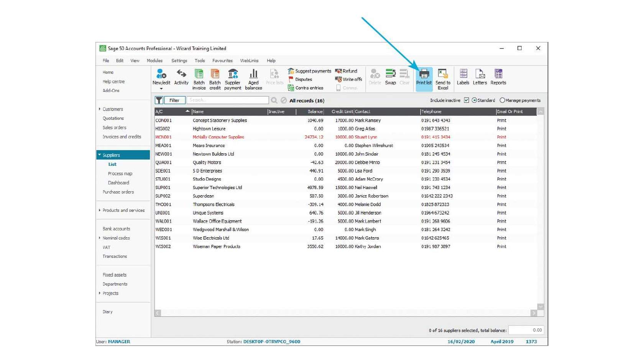The width and height of the screenshot is (644, 363).
Task: Open the WebLinks menu
Action: (x=250, y=61)
